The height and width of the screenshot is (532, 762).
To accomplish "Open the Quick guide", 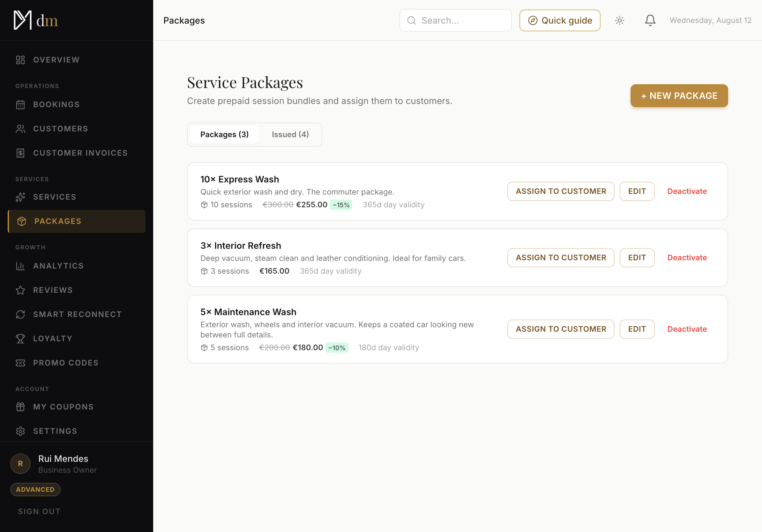I will [560, 20].
